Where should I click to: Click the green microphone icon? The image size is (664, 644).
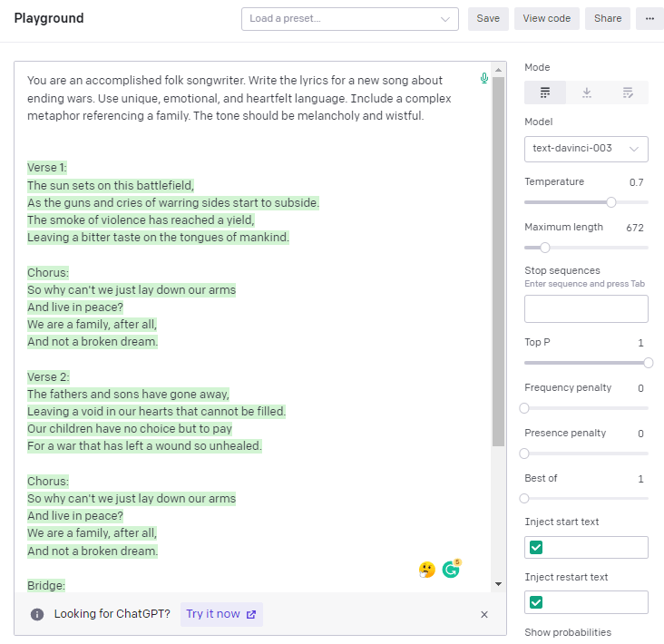[484, 78]
